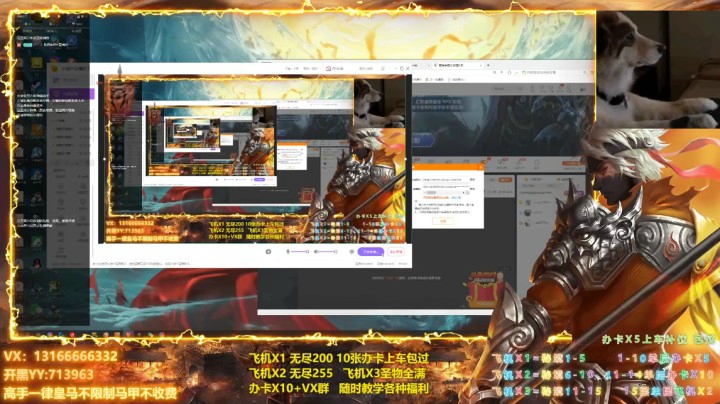Image resolution: width=720 pixels, height=404 pixels.
Task: Click the first address field in orange dialog
Action: (445, 180)
